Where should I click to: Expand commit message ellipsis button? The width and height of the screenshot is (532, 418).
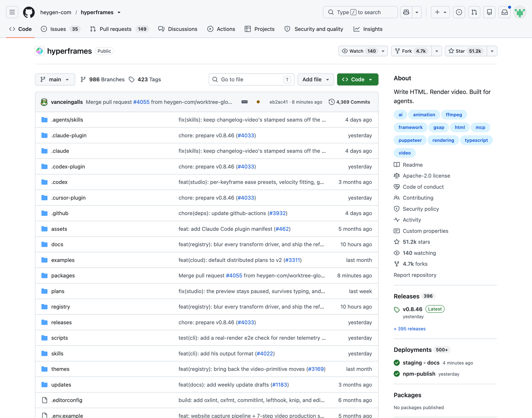pyautogui.click(x=244, y=102)
